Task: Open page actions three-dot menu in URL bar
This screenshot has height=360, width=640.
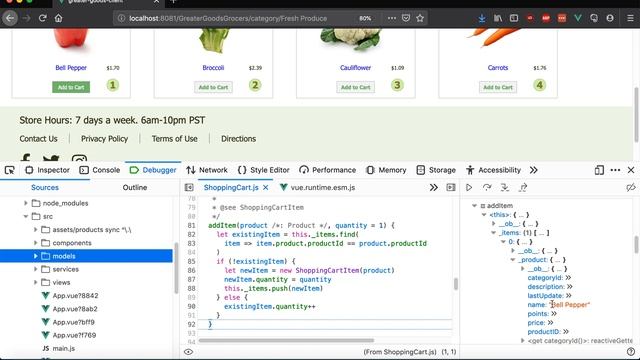Action: (392, 18)
